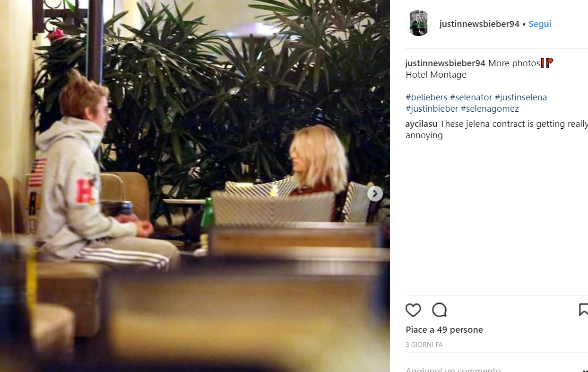
Task: Click the post photo of the hotel lounge
Action: 195,186
